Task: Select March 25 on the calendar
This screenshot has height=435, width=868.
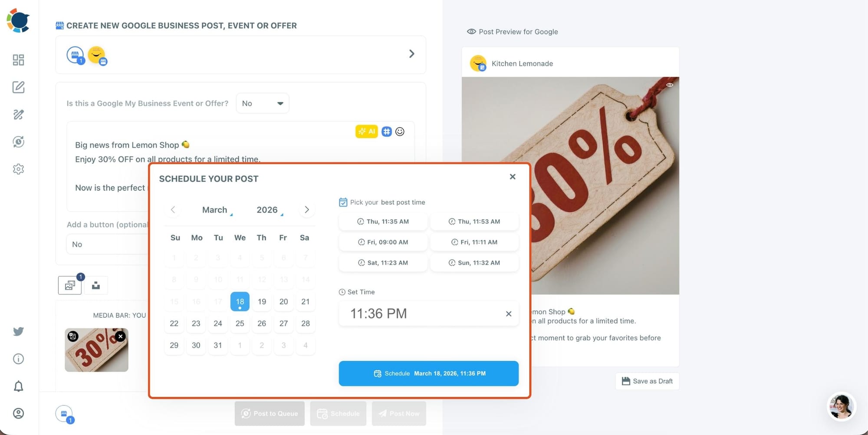Action: click(x=240, y=323)
